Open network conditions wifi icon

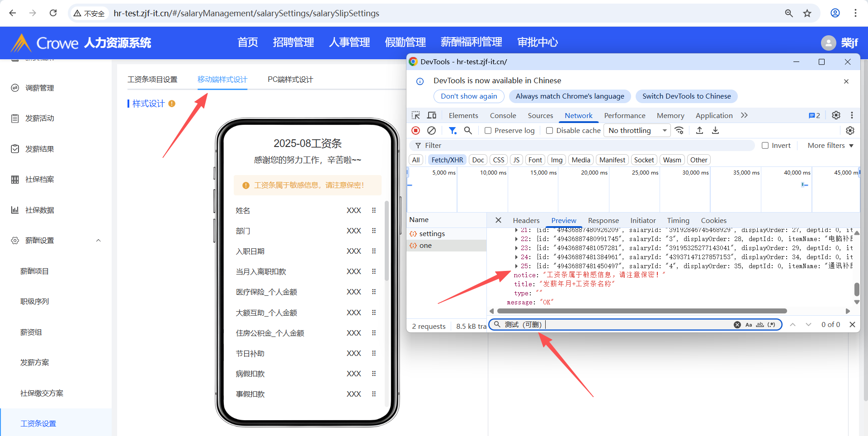[x=679, y=130]
